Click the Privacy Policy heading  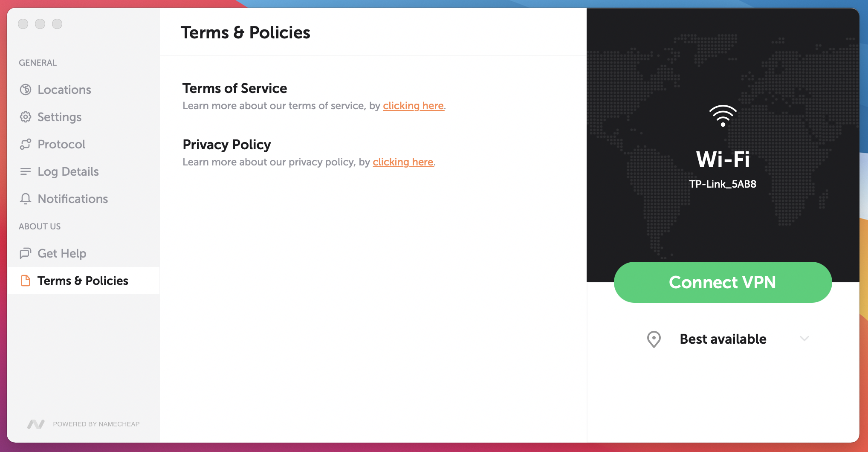[x=227, y=145]
